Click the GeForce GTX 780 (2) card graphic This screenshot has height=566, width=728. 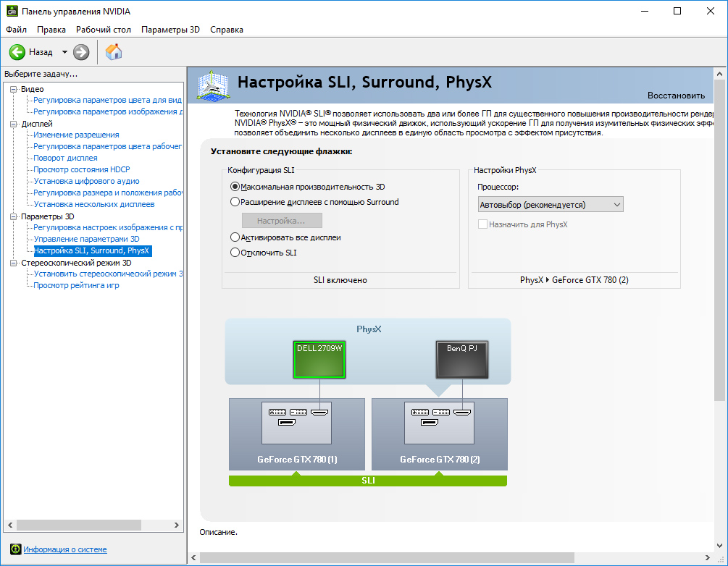pyautogui.click(x=440, y=434)
